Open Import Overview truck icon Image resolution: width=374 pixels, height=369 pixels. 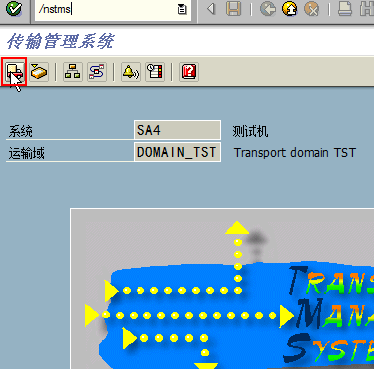(x=14, y=71)
